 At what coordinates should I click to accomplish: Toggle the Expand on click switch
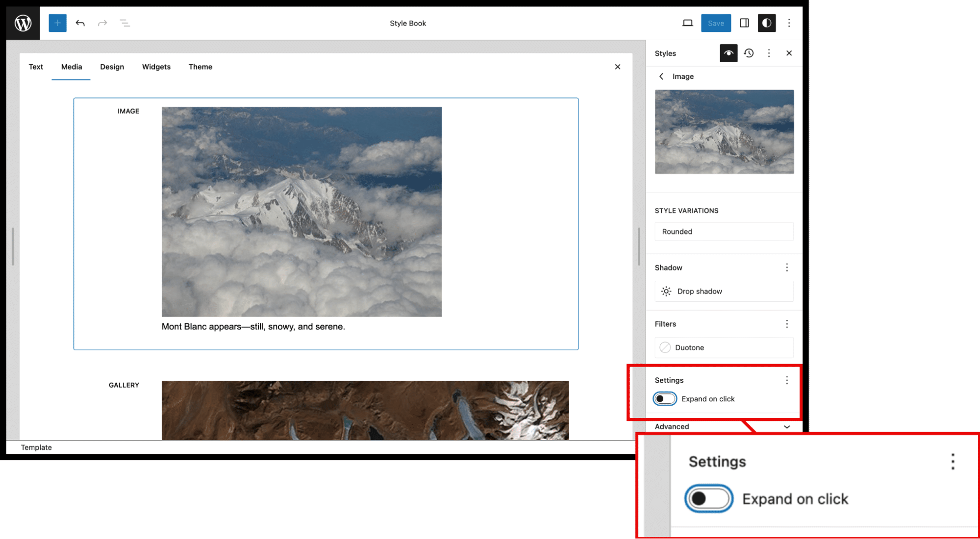tap(665, 398)
